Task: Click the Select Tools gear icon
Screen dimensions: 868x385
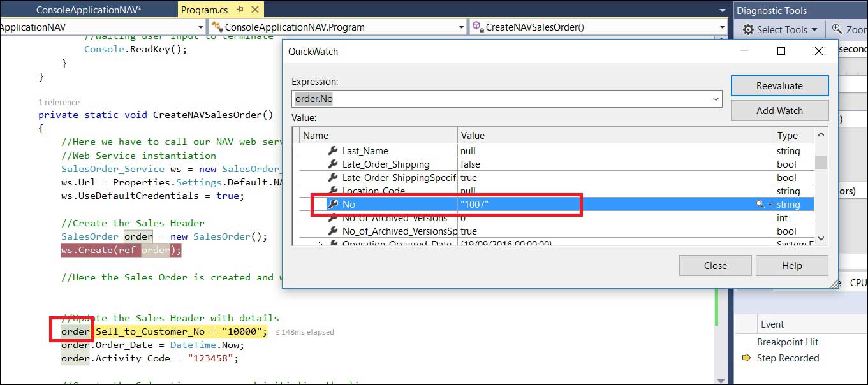Action: (749, 29)
